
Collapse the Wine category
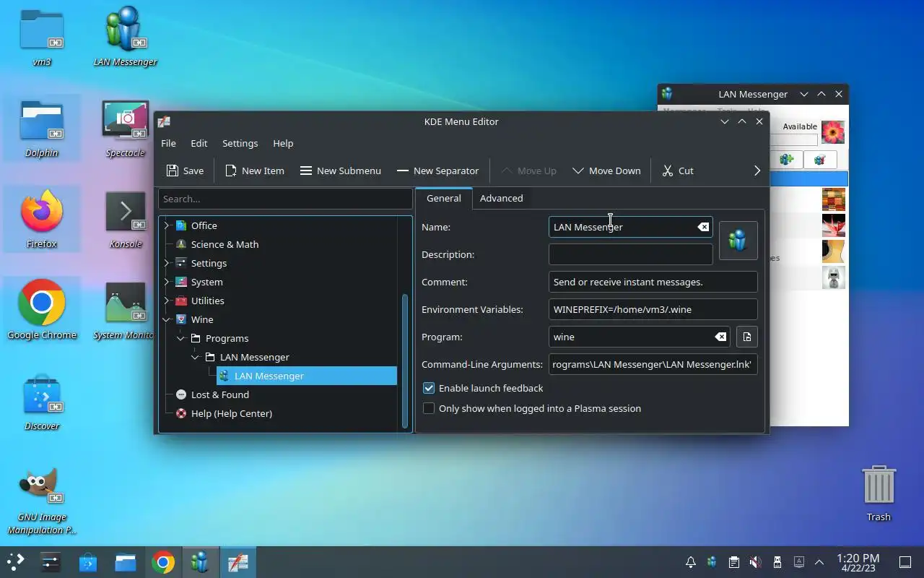(167, 319)
